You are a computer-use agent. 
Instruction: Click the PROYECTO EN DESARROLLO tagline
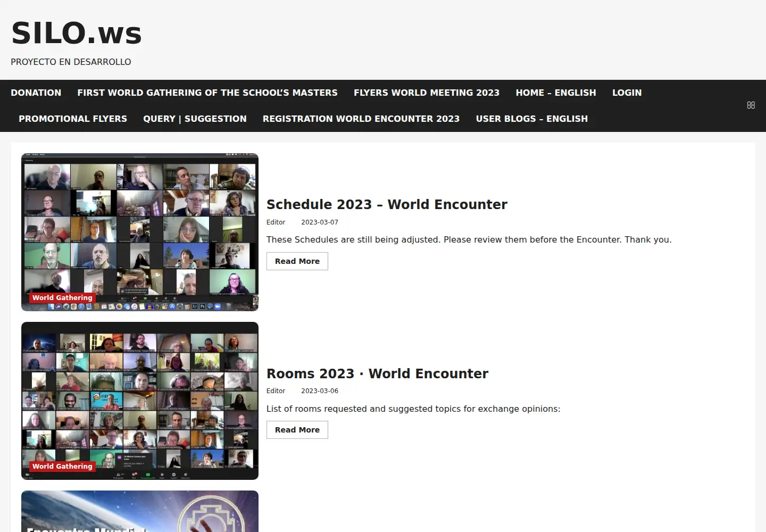pyautogui.click(x=71, y=62)
